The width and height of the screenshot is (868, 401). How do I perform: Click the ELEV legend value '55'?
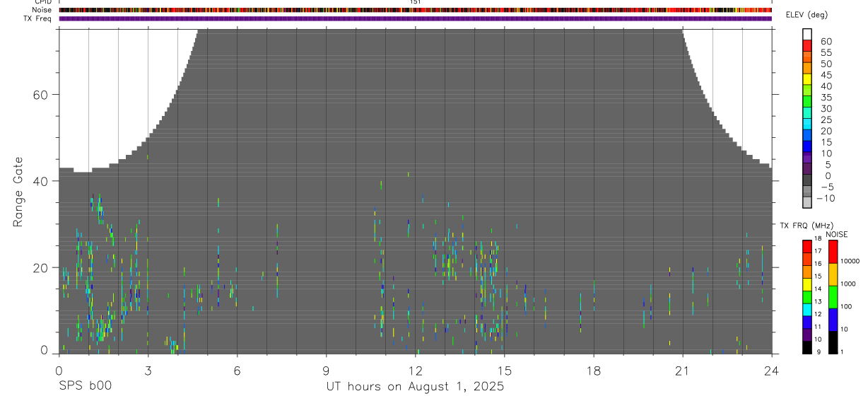[x=826, y=52]
